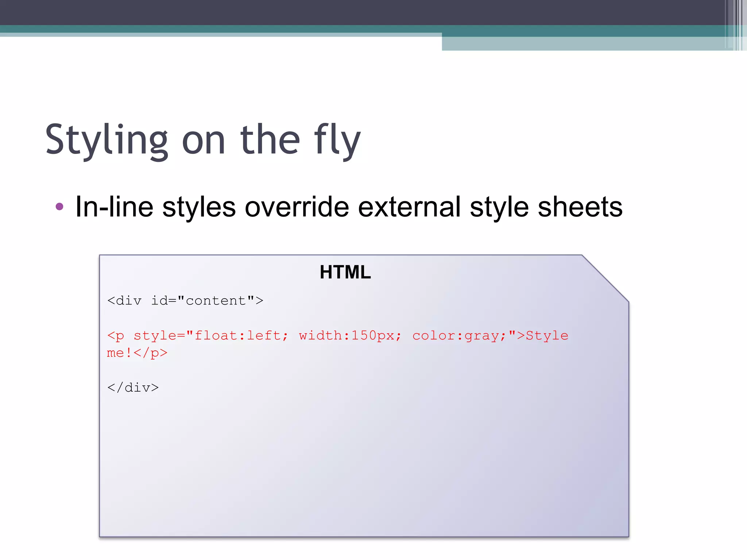The width and height of the screenshot is (747, 560).
Task: Click the red text 'me!</p>'
Action: pyautogui.click(x=137, y=353)
